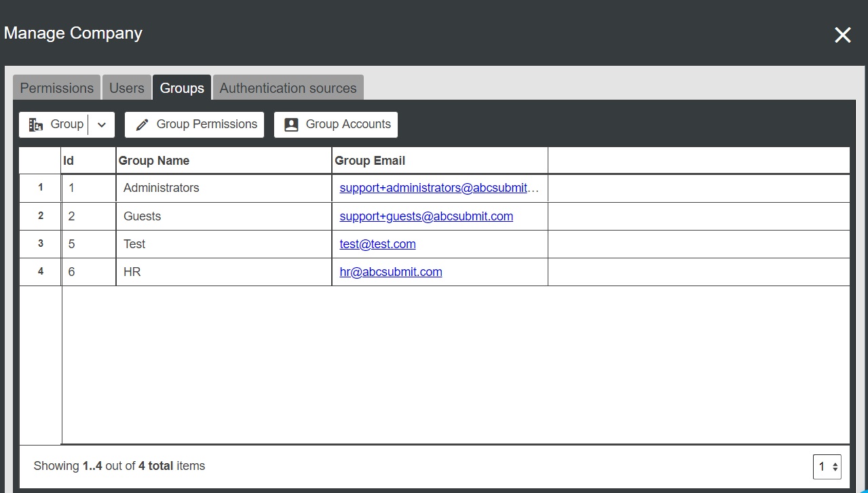The width and height of the screenshot is (868, 493).
Task: Click the pencil icon on Group Permissions
Action: point(142,125)
